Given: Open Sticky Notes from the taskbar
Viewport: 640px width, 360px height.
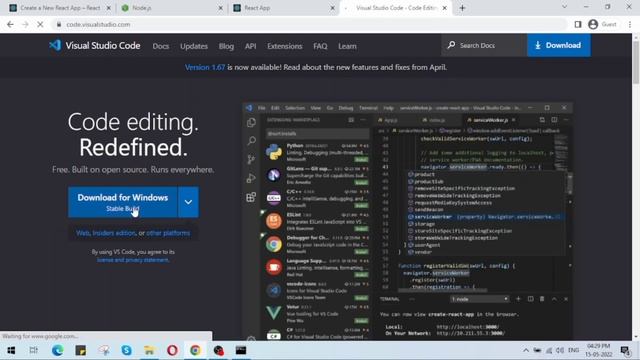Looking at the screenshot, I should coord(80,350).
